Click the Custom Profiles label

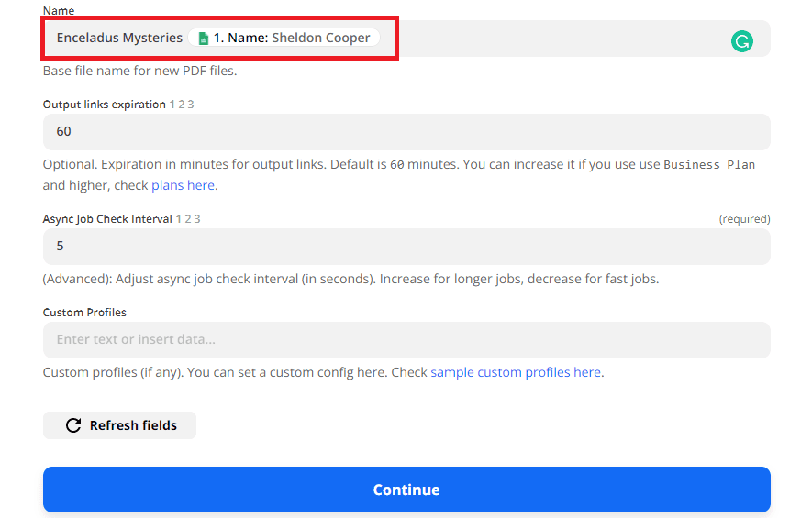(84, 313)
